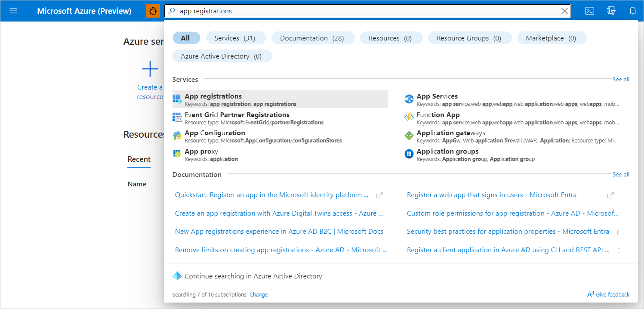644x309 pixels.
Task: Click Give feedback link
Action: click(x=613, y=294)
